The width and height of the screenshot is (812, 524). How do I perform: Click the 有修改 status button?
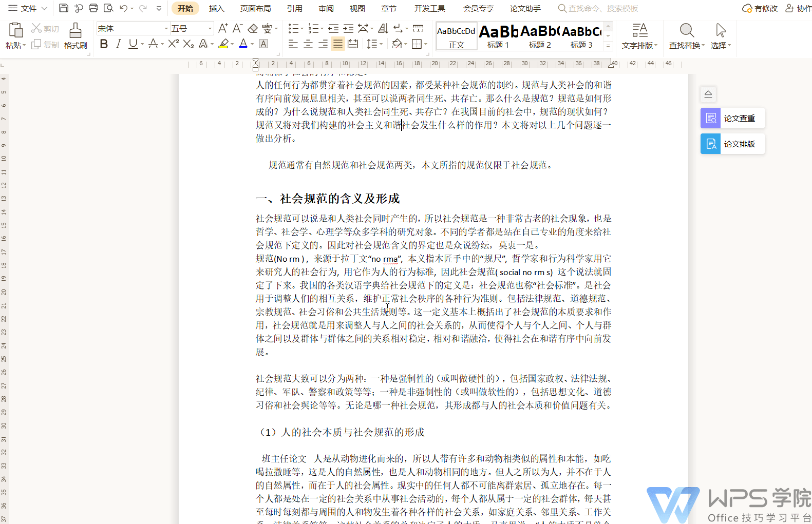pyautogui.click(x=760, y=8)
